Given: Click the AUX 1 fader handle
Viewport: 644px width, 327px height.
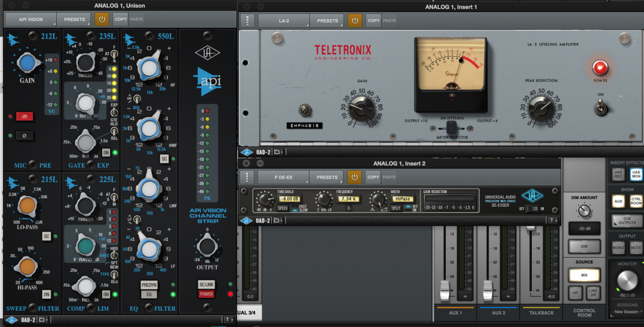Looking at the screenshot, I should [445, 291].
